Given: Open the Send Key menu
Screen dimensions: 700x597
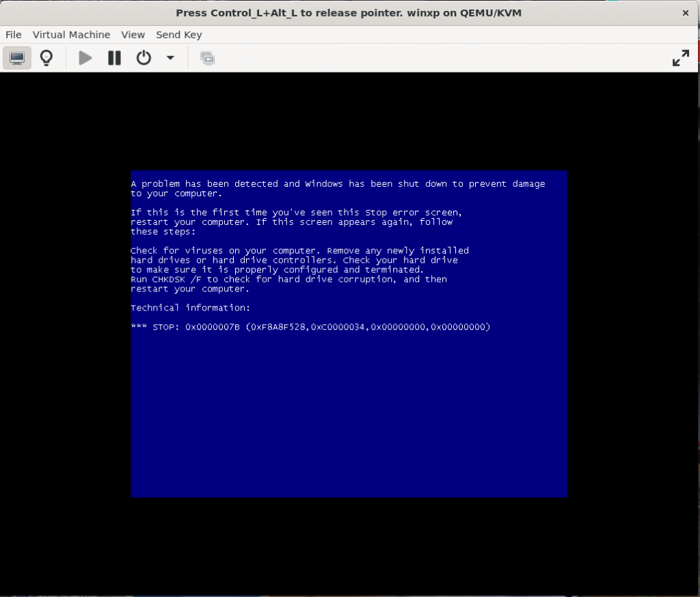Looking at the screenshot, I should 179,35.
